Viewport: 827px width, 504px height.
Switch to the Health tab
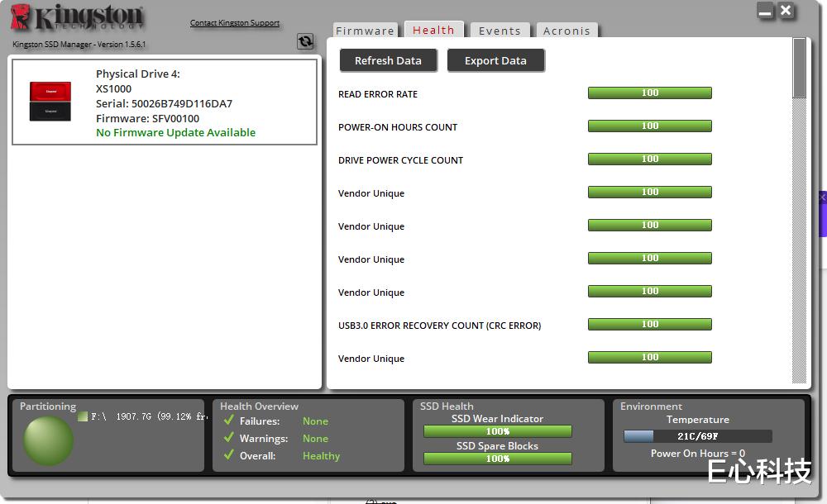click(x=433, y=30)
